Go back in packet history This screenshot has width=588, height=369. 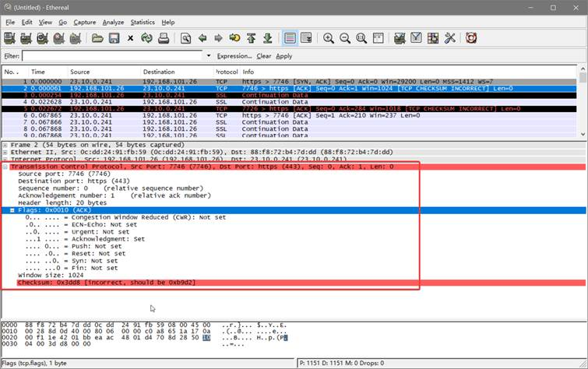202,38
